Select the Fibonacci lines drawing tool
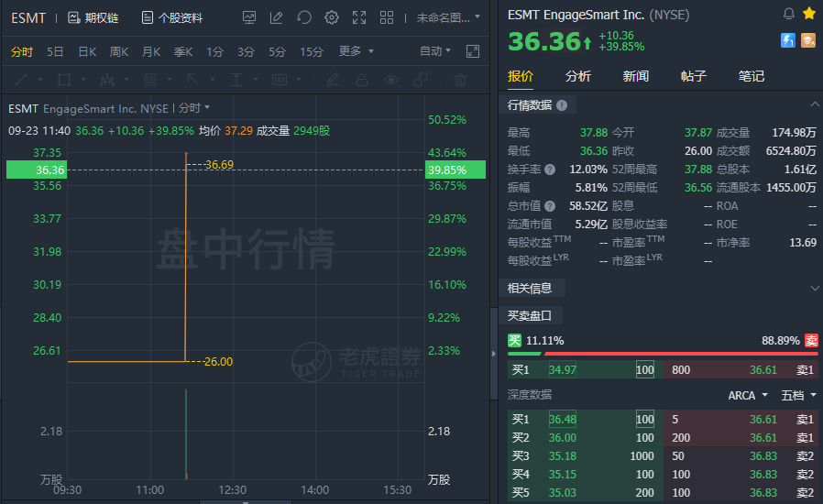Screen dimensions: 823x504 150,80
